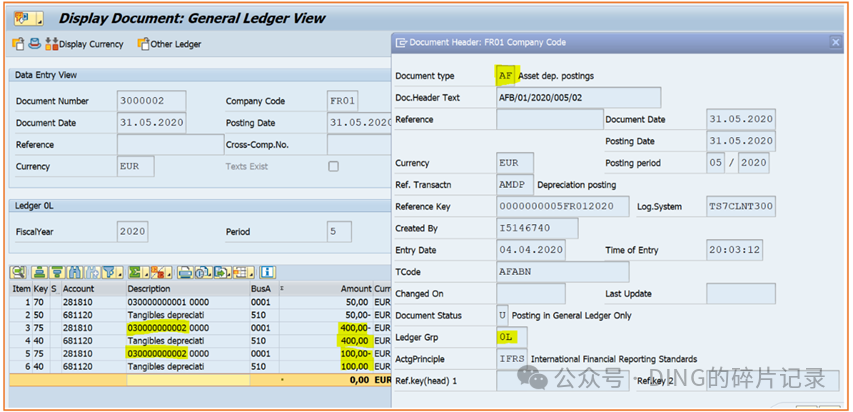Screen dimensions: 853x412
Task: Click the Set Filter funnel icon
Action: click(111, 272)
